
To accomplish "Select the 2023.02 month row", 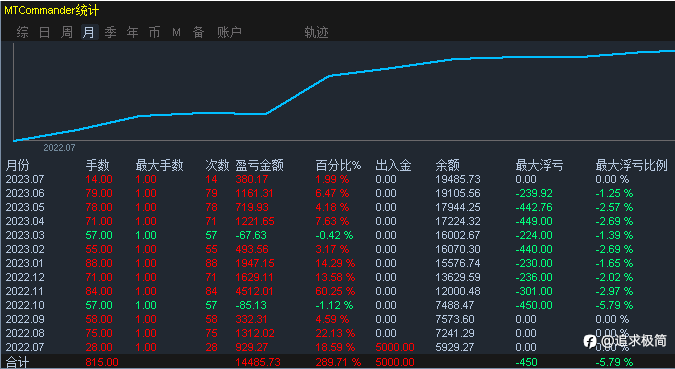I will (338, 249).
